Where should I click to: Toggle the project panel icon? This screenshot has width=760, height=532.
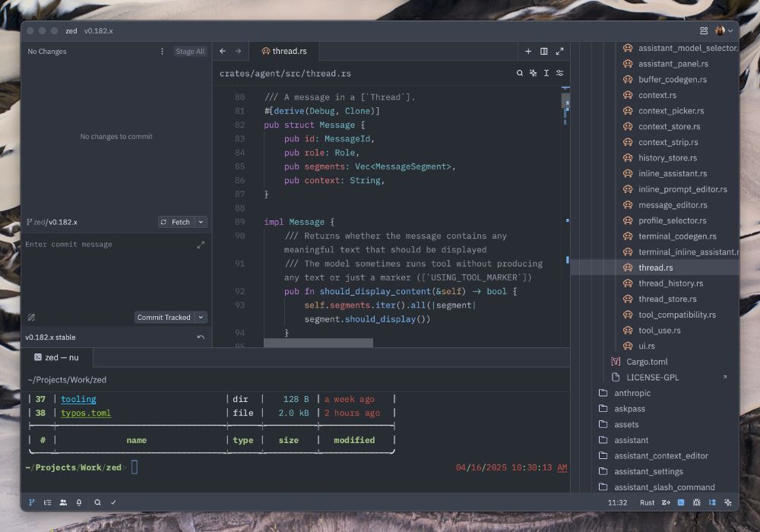point(712,502)
